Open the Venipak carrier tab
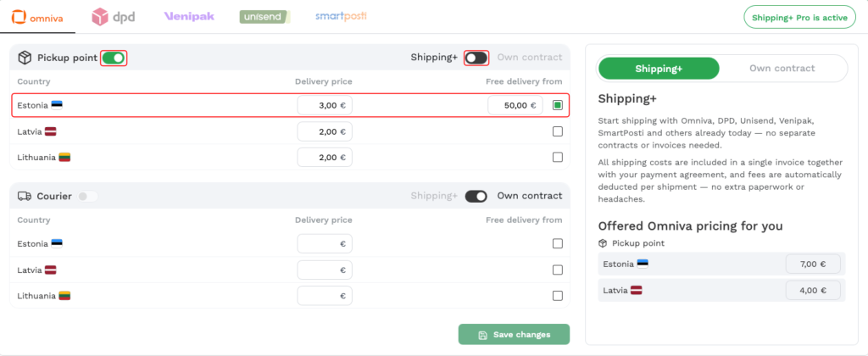 coord(187,16)
